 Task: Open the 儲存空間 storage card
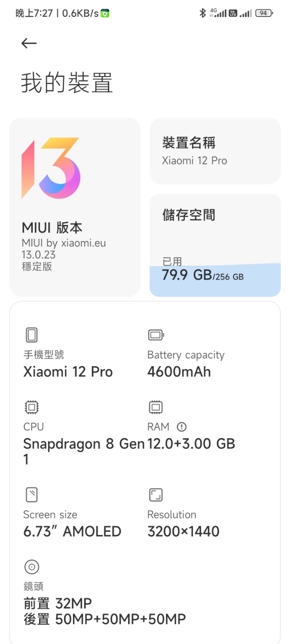(215, 245)
